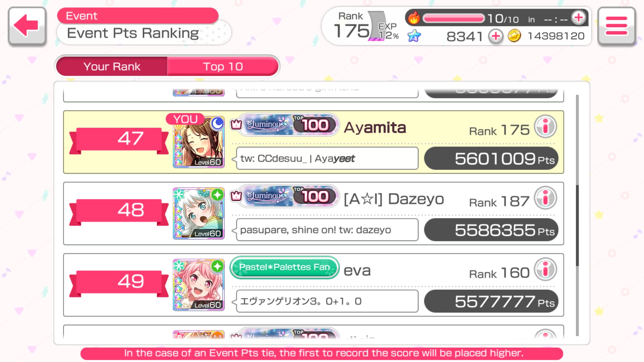Select Ayamita's character thumbnail
Image resolution: width=644 pixels, height=362 pixels.
coord(199,142)
